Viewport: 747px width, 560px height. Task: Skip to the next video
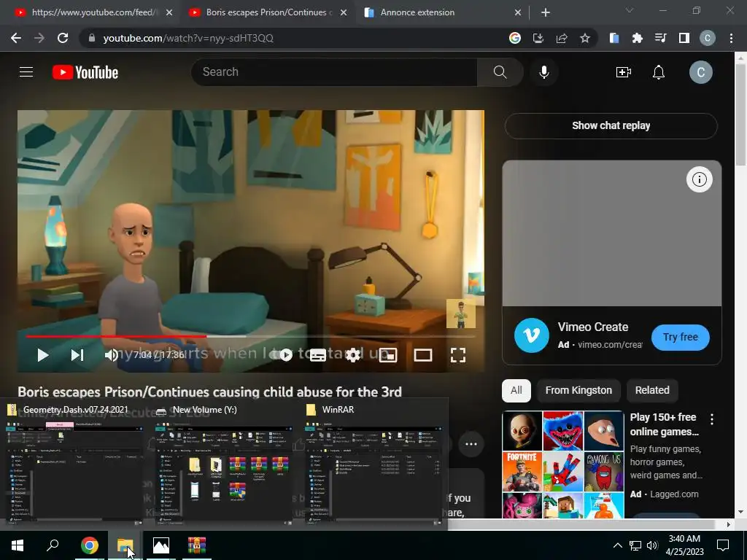[77, 355]
